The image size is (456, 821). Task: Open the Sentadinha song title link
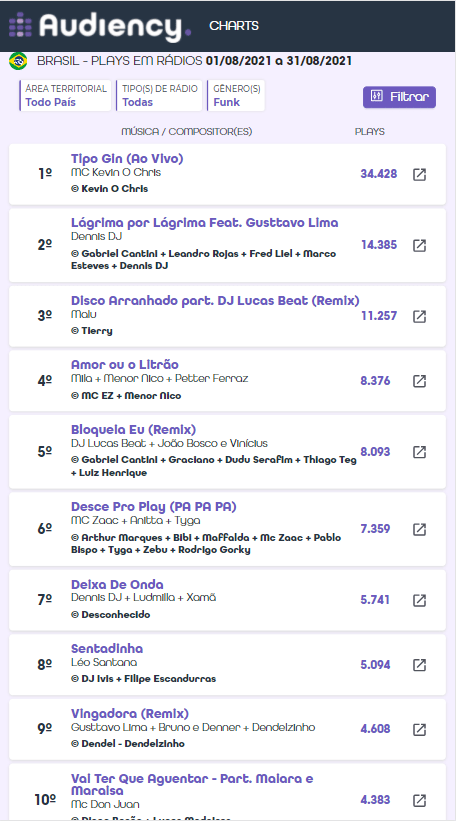(x=107, y=649)
